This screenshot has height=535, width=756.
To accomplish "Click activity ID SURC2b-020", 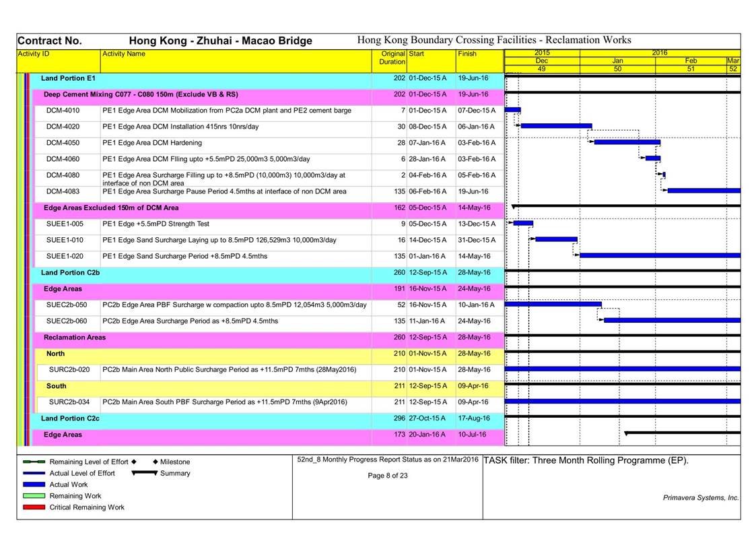I will (x=69, y=370).
